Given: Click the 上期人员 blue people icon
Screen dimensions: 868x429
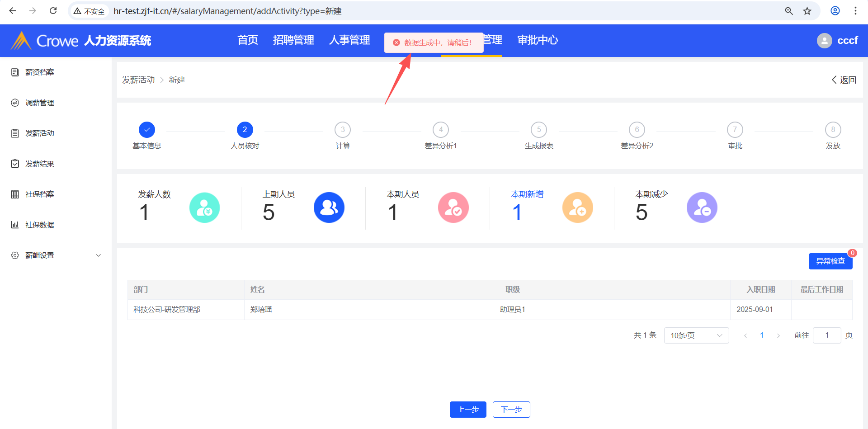Looking at the screenshot, I should click(x=329, y=207).
